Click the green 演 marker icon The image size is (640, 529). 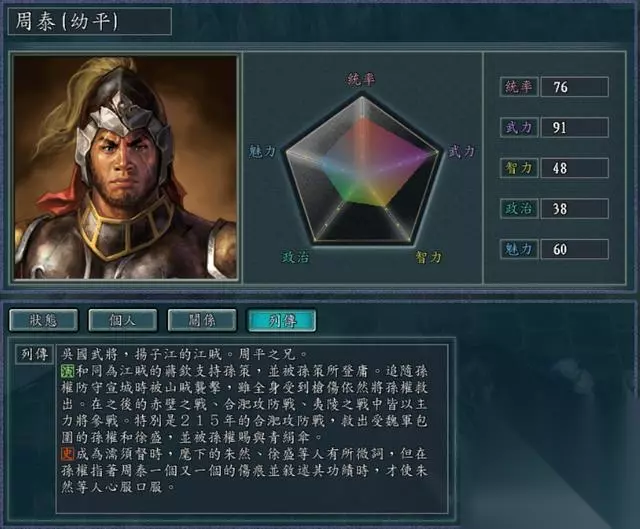[x=67, y=371]
